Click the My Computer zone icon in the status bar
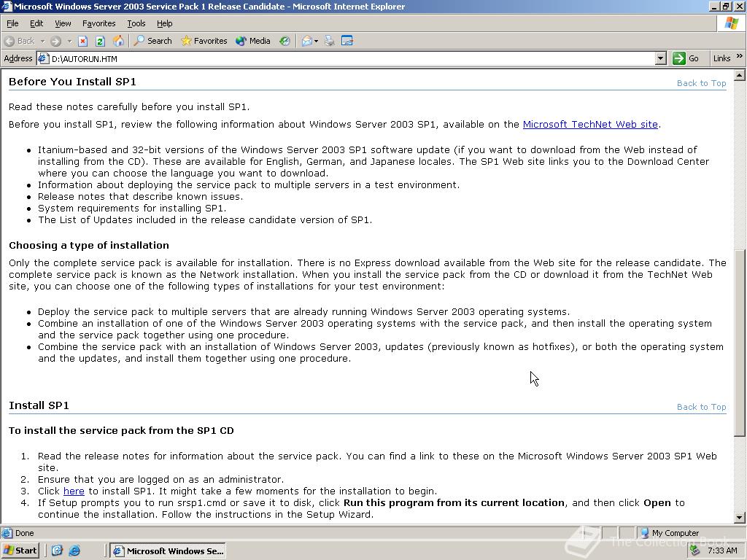 644,533
